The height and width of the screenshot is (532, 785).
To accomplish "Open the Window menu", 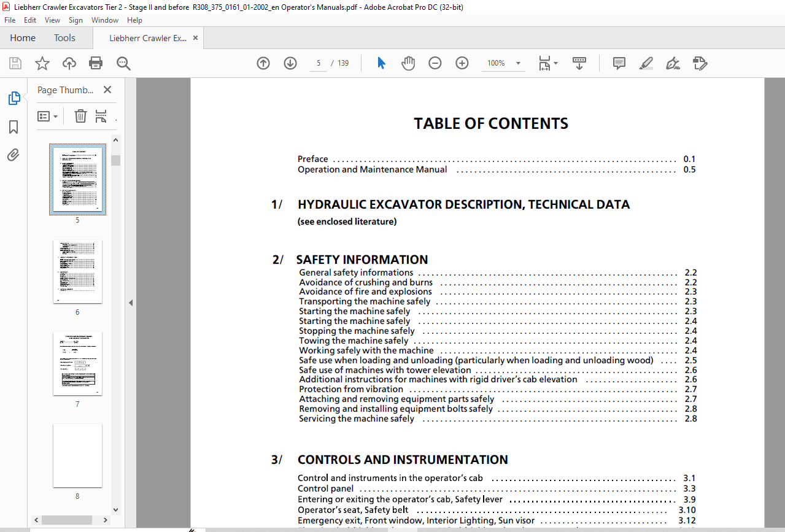I will 105,20.
